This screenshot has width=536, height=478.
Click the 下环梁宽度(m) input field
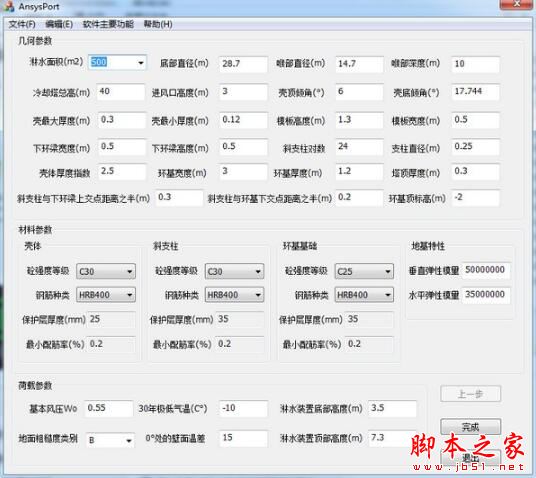[x=122, y=147]
